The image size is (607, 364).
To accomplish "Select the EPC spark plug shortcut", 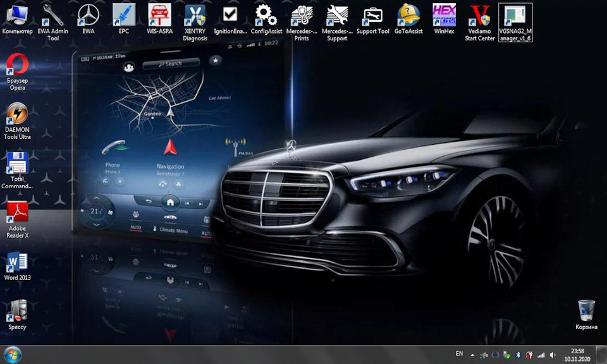I will point(124,20).
